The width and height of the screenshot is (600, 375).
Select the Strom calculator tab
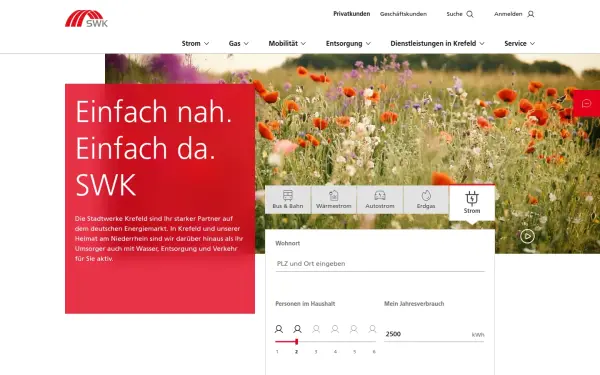coord(472,203)
